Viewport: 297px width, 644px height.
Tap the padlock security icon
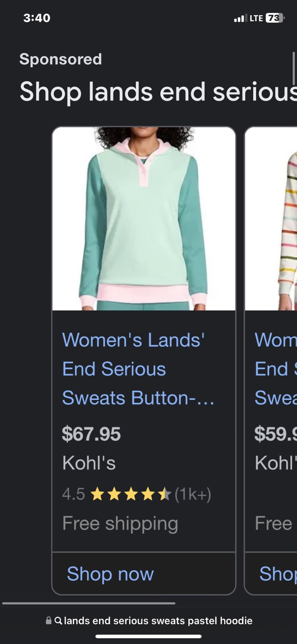click(49, 620)
